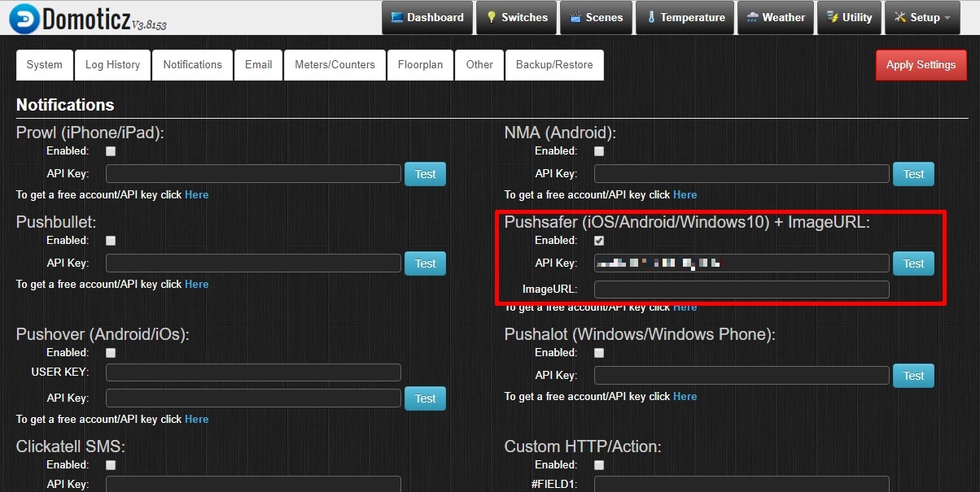Viewport: 980px width, 492px height.
Task: Click the Scenes clapperboard icon
Action: click(x=575, y=17)
